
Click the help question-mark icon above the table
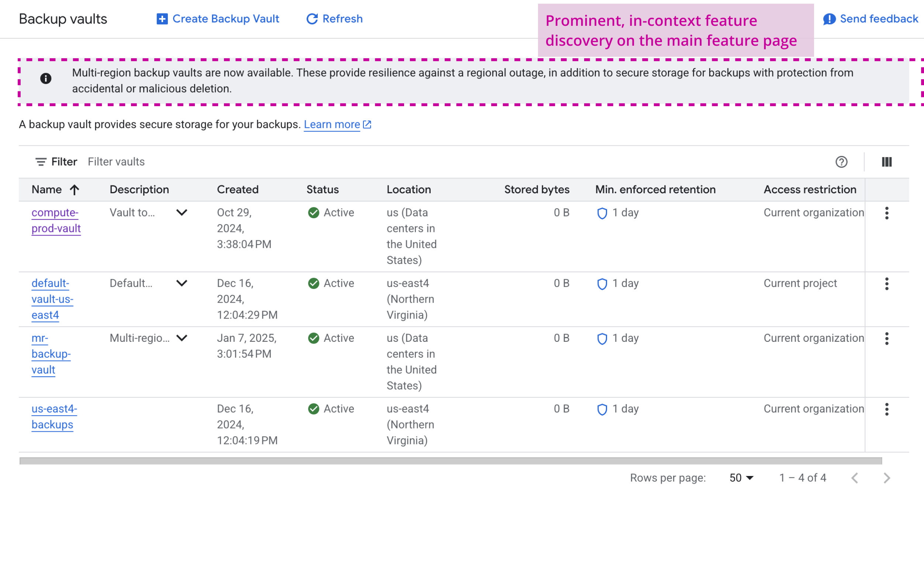(841, 162)
